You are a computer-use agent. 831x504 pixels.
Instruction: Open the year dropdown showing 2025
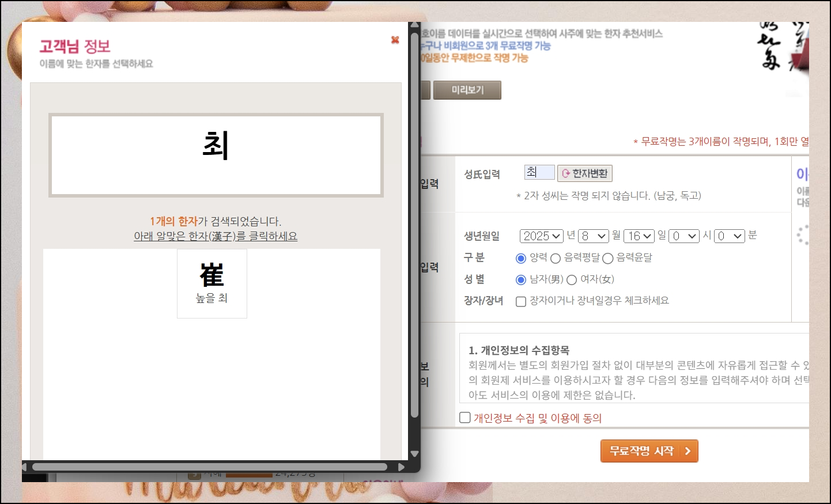coord(541,236)
